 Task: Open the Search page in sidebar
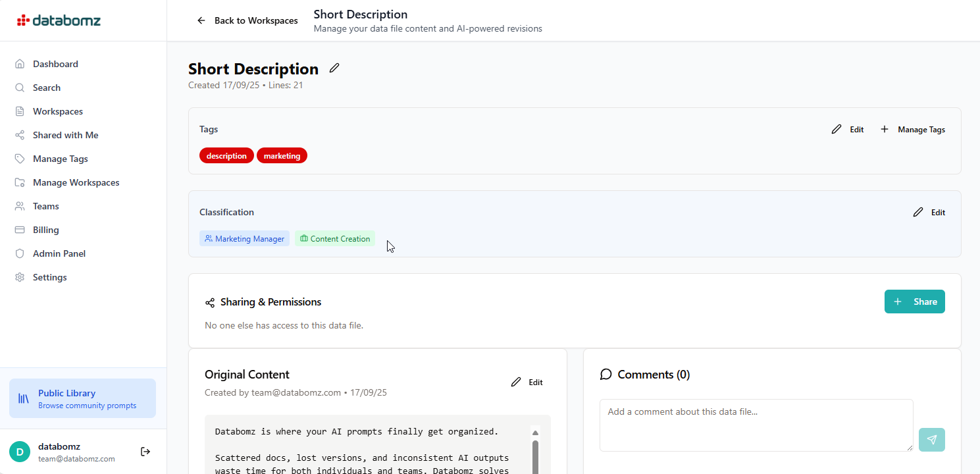pyautogui.click(x=46, y=88)
